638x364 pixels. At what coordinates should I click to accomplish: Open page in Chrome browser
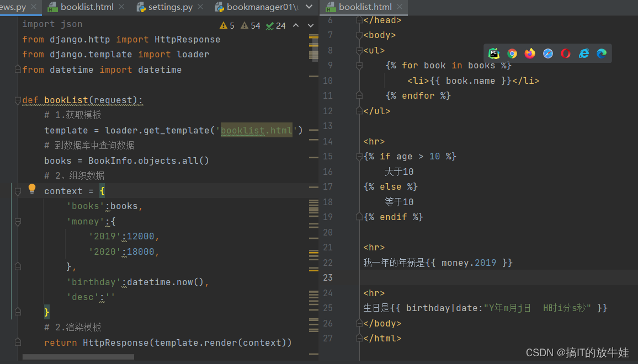pos(512,53)
